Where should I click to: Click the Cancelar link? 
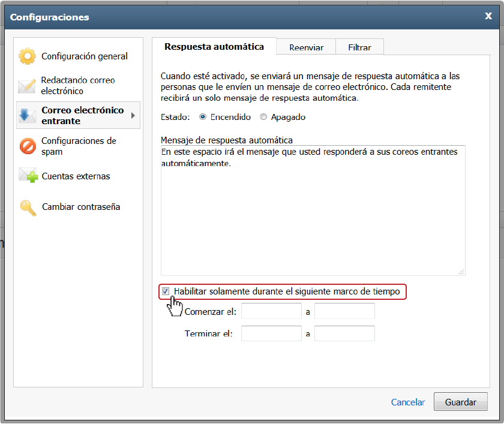tap(407, 402)
